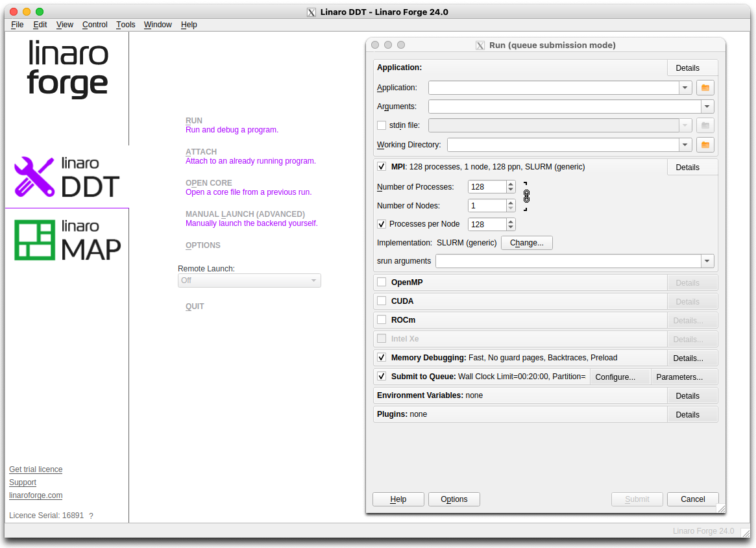Configure the queue submission settings

(x=620, y=377)
